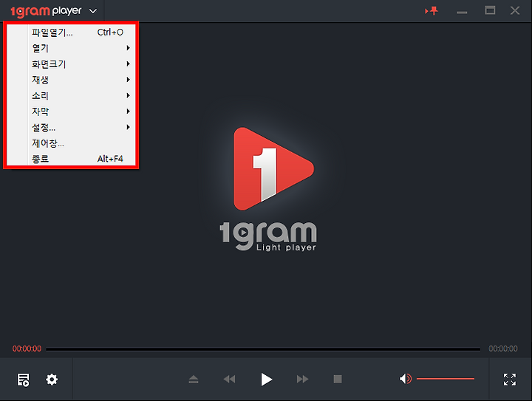Start playback with the Play button
Image resolution: width=532 pixels, height=401 pixels.
coord(266,380)
